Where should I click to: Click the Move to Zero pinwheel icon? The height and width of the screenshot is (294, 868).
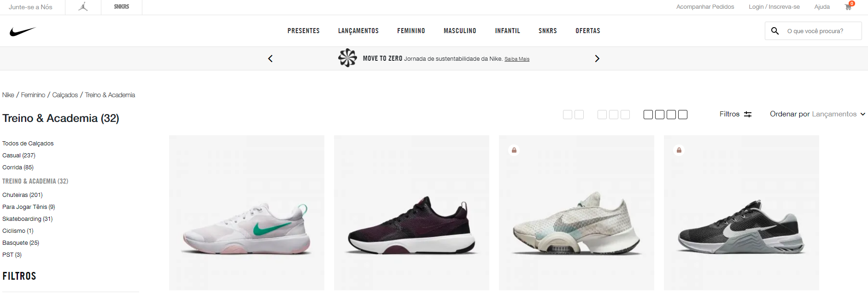(x=347, y=58)
